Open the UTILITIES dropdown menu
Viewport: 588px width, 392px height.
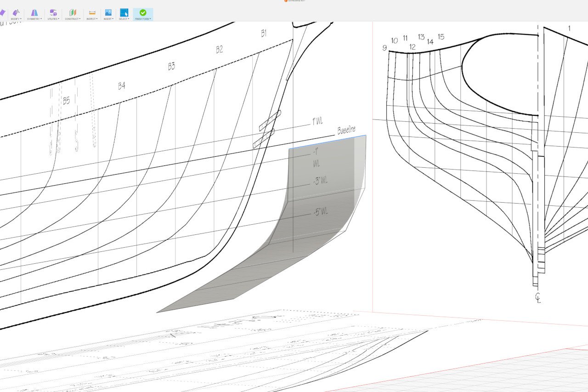tap(53, 19)
